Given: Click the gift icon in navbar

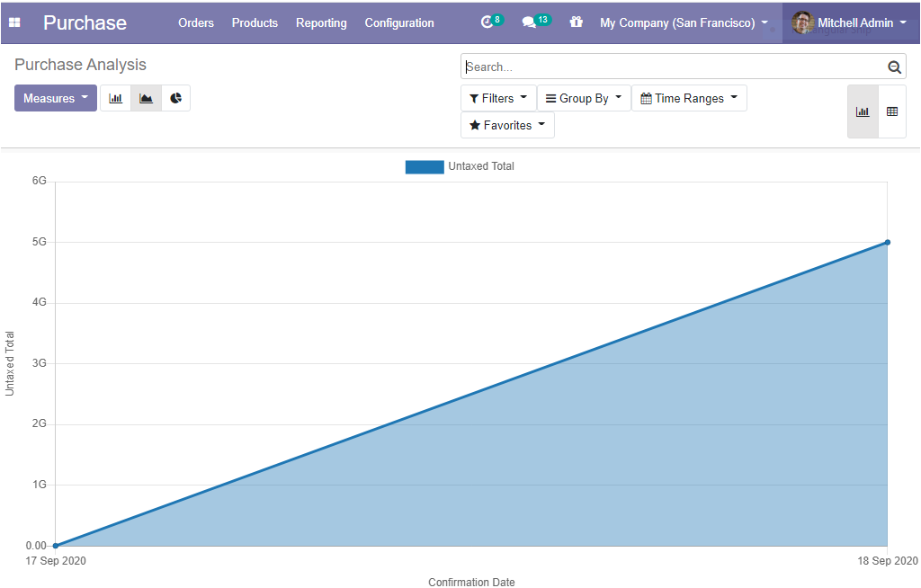Looking at the screenshot, I should 577,22.
